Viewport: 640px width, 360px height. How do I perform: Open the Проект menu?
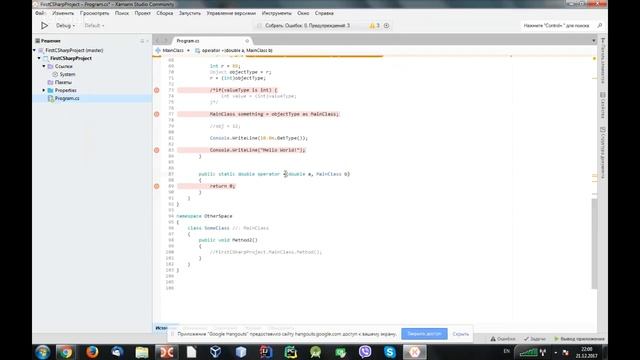point(142,13)
